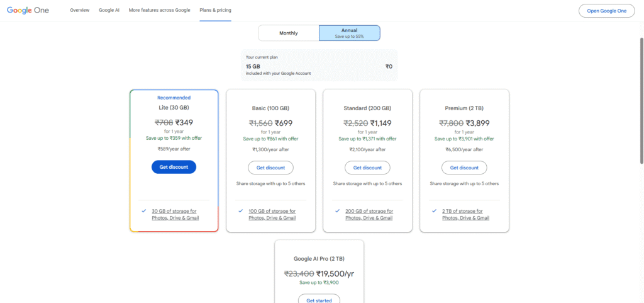This screenshot has width=644, height=303.
Task: Open the Overview tab
Action: pos(80,11)
